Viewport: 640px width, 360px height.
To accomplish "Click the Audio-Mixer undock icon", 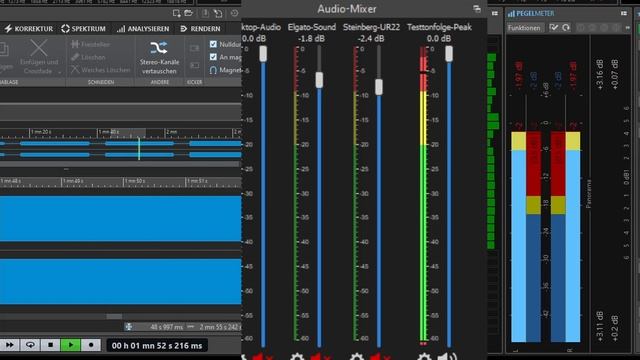I will pos(477,9).
